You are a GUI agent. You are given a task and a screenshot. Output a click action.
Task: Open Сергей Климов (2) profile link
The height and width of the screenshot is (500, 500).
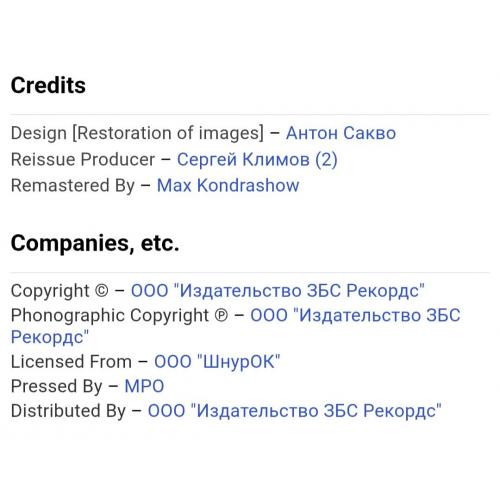tap(257, 159)
